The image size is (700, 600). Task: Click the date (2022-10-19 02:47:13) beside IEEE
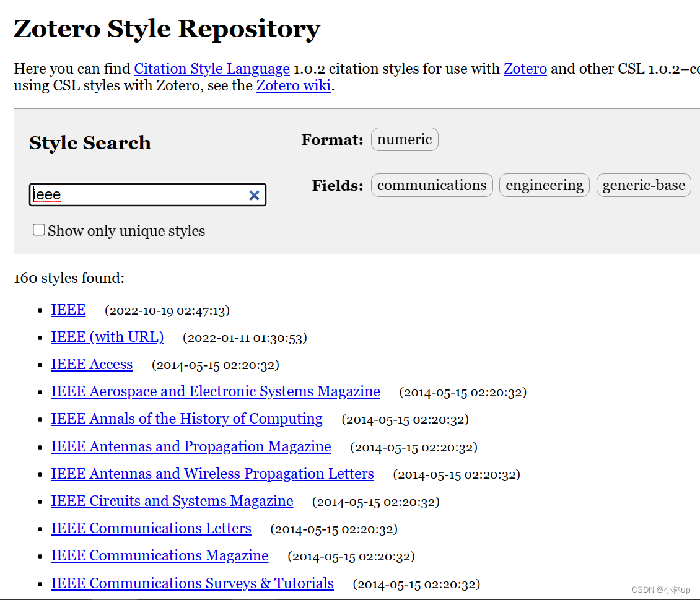click(167, 310)
